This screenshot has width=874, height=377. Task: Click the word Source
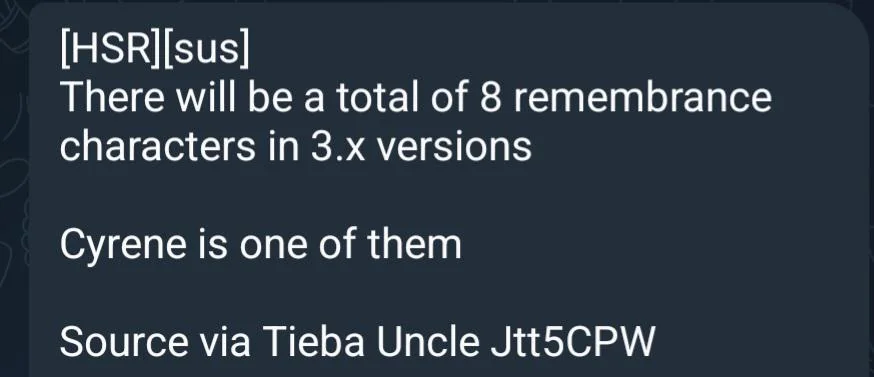[x=124, y=341]
